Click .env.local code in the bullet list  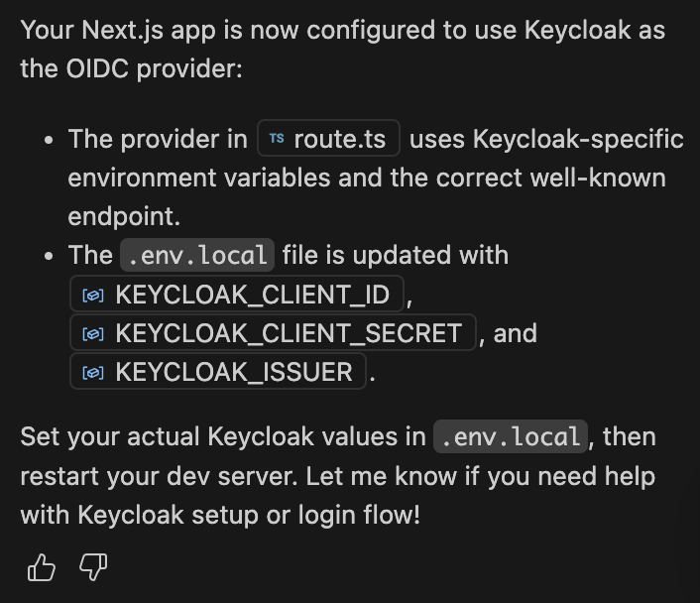[197, 255]
